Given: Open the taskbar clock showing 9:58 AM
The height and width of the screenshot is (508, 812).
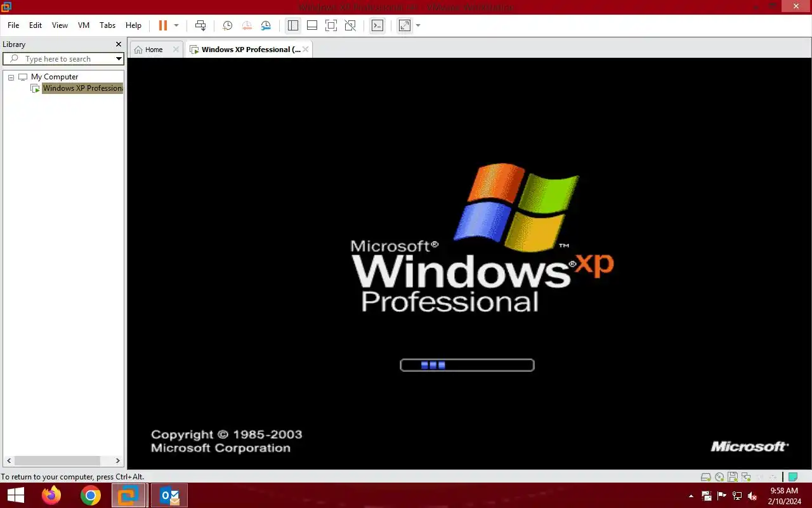Looking at the screenshot, I should tap(784, 496).
